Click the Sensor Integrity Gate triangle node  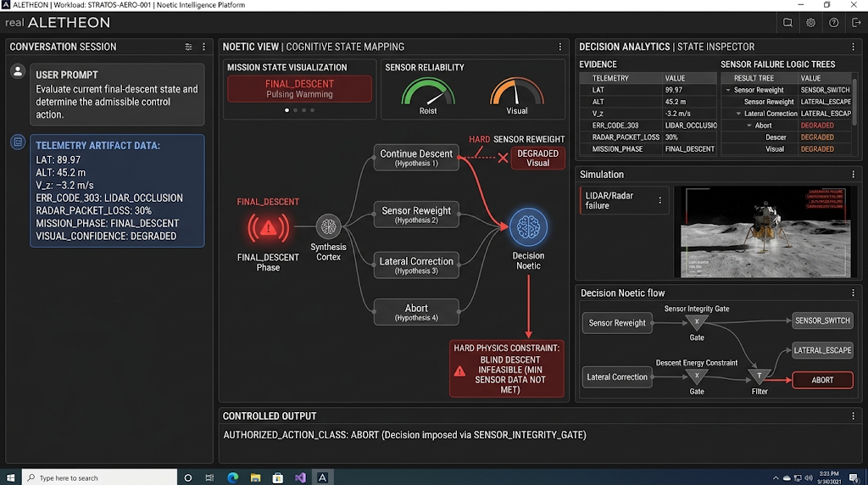[697, 322]
